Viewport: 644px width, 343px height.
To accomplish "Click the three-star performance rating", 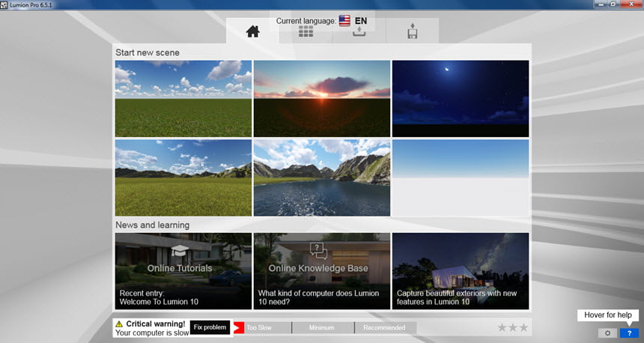I will point(512,327).
